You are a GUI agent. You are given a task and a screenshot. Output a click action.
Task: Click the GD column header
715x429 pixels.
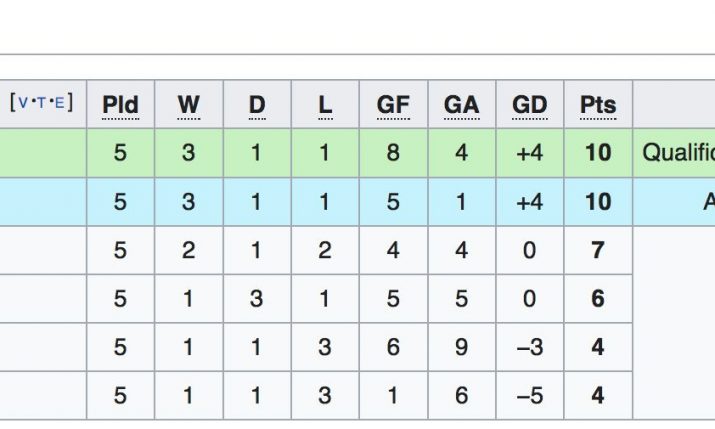coord(529,105)
